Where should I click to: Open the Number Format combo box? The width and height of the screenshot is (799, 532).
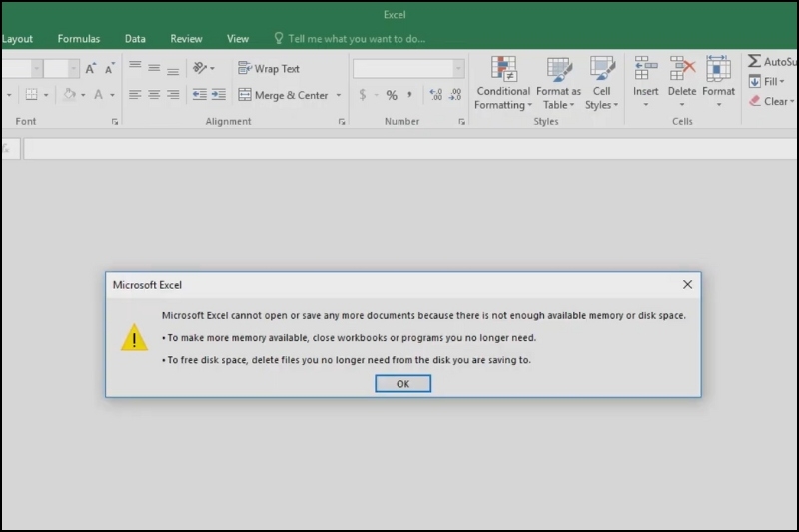click(408, 68)
